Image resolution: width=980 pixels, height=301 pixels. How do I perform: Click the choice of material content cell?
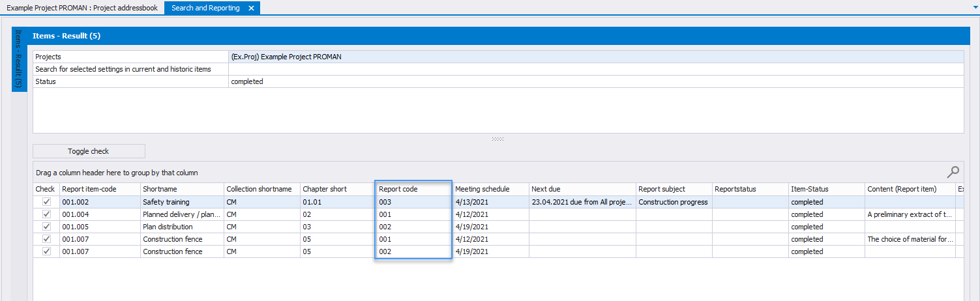(910, 239)
